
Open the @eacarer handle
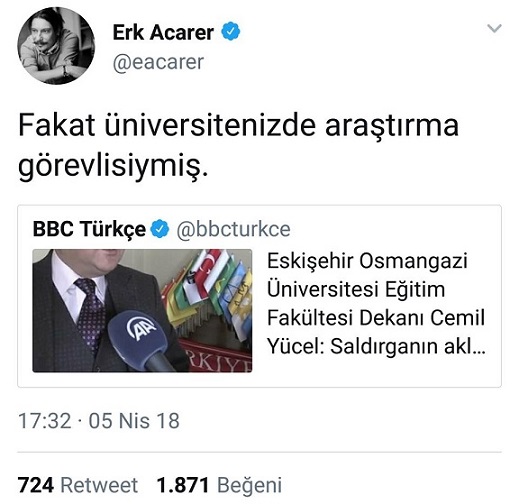click(x=158, y=62)
